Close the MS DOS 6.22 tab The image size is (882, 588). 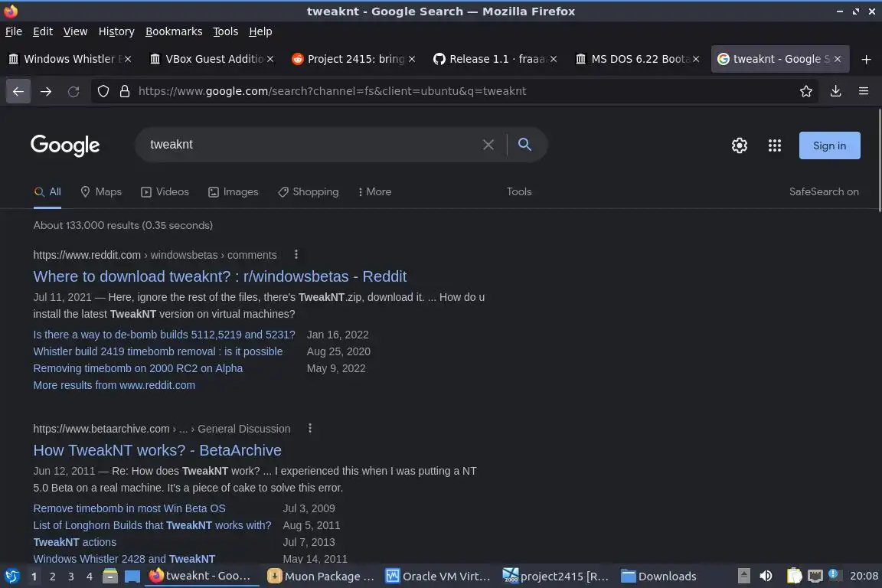pos(696,59)
